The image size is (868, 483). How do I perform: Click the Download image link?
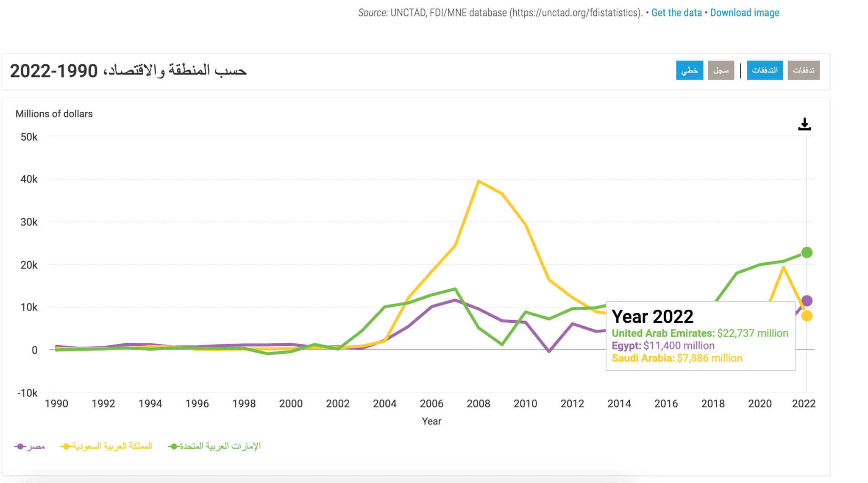[x=745, y=13]
